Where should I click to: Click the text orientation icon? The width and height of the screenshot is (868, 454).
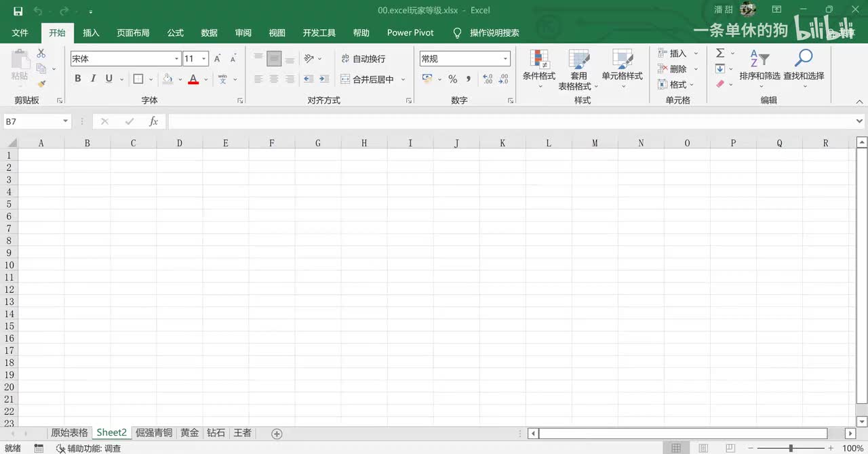pos(309,59)
